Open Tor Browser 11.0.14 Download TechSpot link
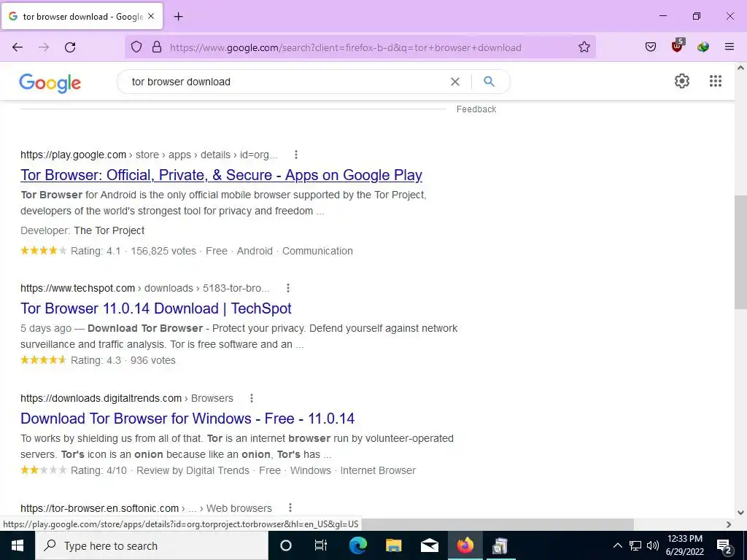Image resolution: width=747 pixels, height=560 pixels. [x=156, y=308]
